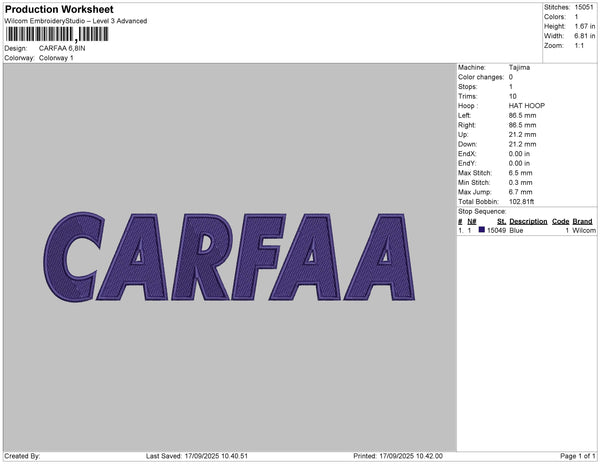Click 'Wilcom EmbroideryStudio – Level 3 Advanced' text
600x464 pixels.
tap(76, 21)
